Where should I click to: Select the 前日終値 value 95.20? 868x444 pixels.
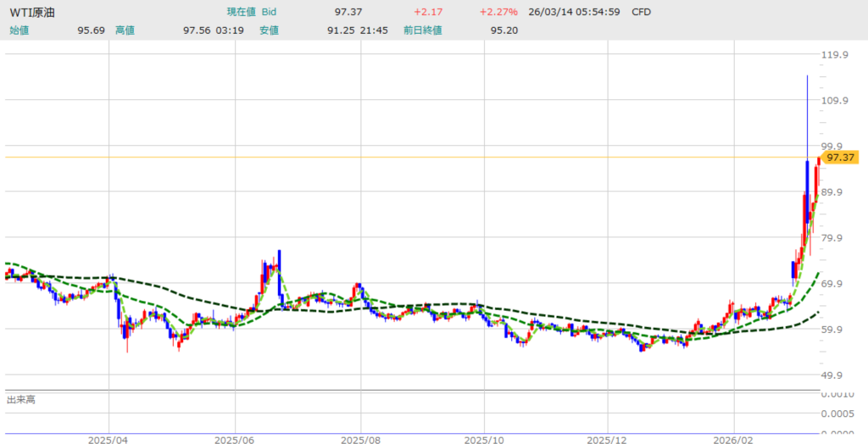504,31
